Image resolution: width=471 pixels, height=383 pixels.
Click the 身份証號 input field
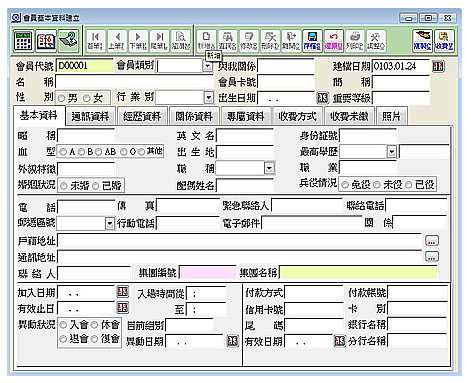click(x=368, y=136)
